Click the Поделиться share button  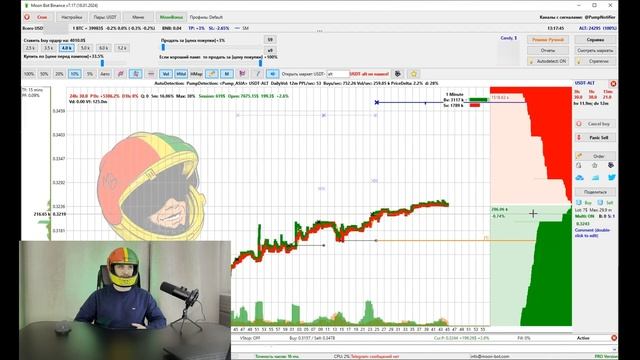tap(595, 191)
